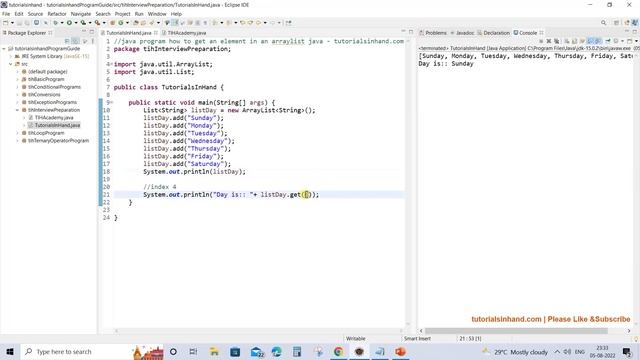Click the Pin Console icon
The width and height of the screenshot is (640, 360).
[608, 41]
